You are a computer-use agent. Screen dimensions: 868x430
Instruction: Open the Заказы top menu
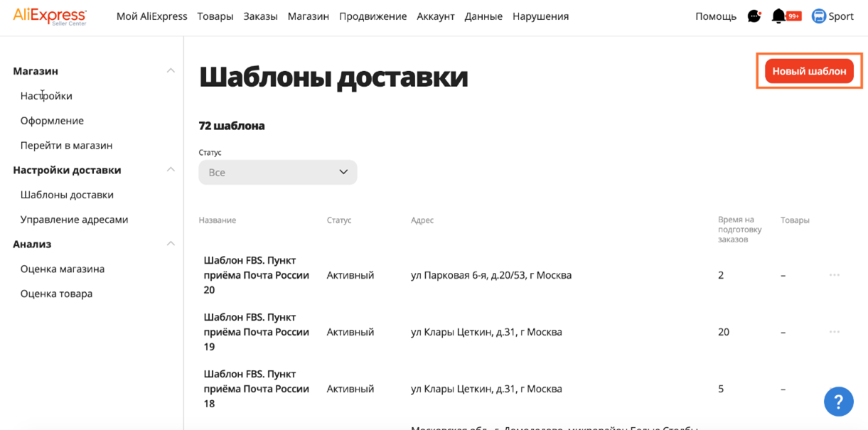pyautogui.click(x=260, y=16)
